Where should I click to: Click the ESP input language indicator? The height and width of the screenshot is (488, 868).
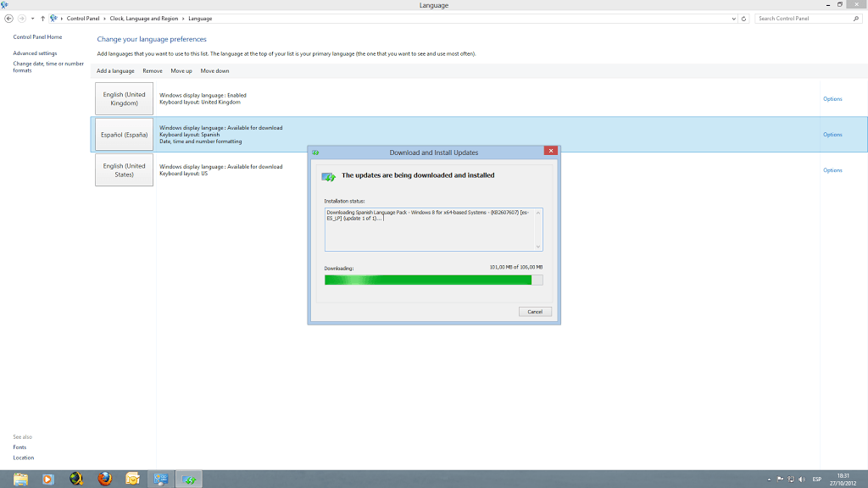pyautogui.click(x=817, y=480)
